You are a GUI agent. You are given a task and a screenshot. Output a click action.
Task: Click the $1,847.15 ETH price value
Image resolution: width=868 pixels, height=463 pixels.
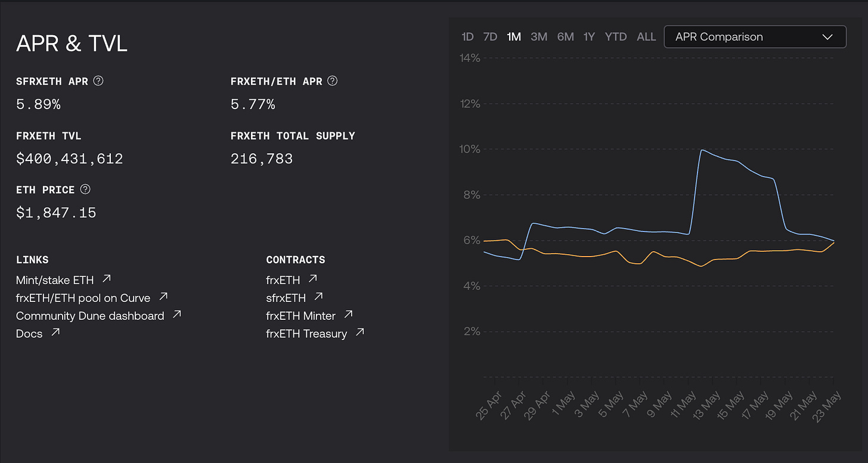click(56, 212)
